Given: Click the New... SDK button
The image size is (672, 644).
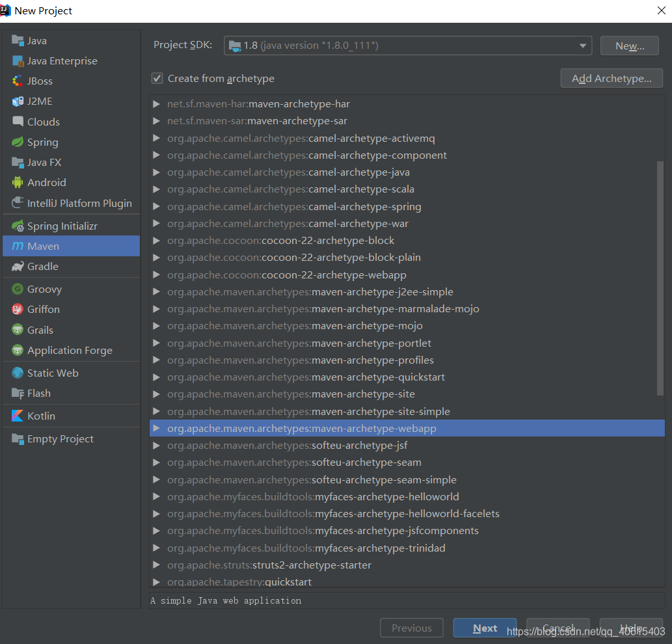Looking at the screenshot, I should point(630,46).
